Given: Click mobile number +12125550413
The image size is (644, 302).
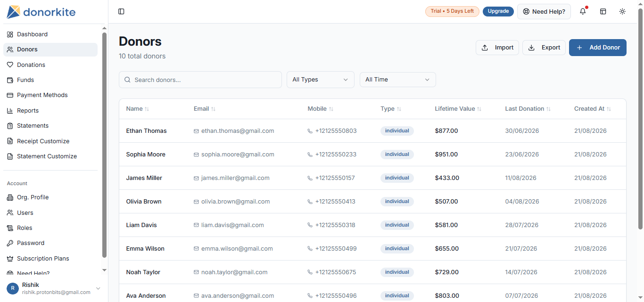Looking at the screenshot, I should 335,202.
